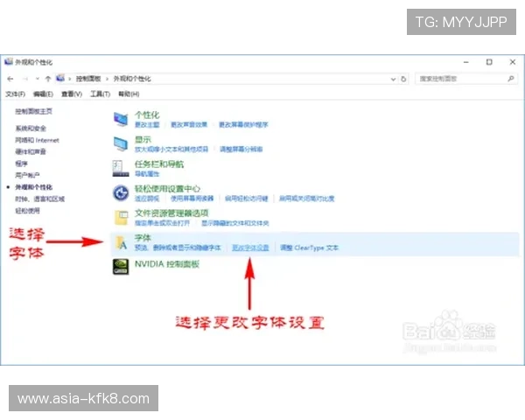
Task: Click 调整屏幕分辨率 link
Action: [x=241, y=149]
